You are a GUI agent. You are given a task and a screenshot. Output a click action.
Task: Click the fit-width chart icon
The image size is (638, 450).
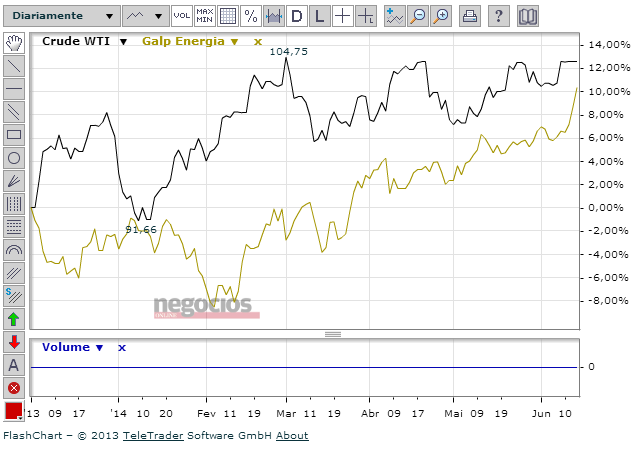(274, 16)
